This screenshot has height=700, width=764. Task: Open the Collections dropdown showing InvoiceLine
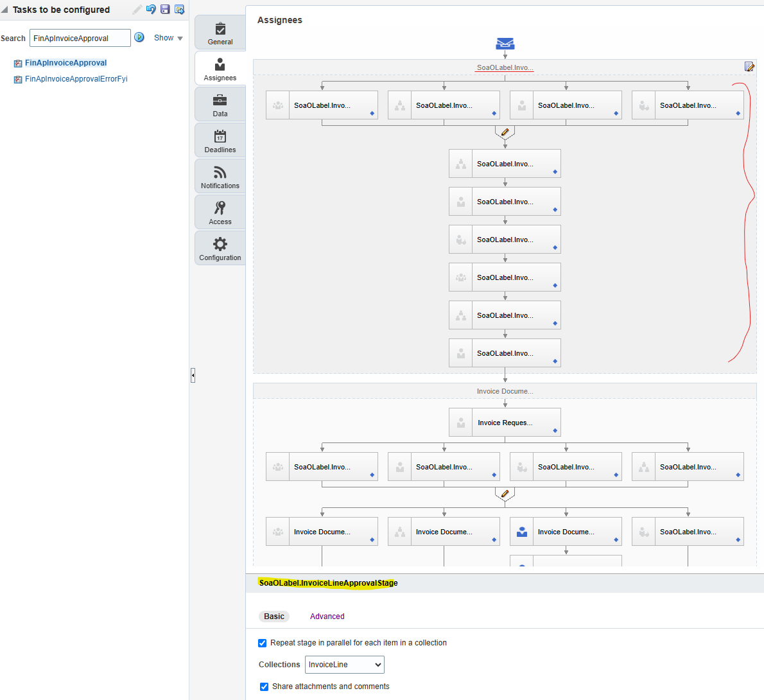345,665
